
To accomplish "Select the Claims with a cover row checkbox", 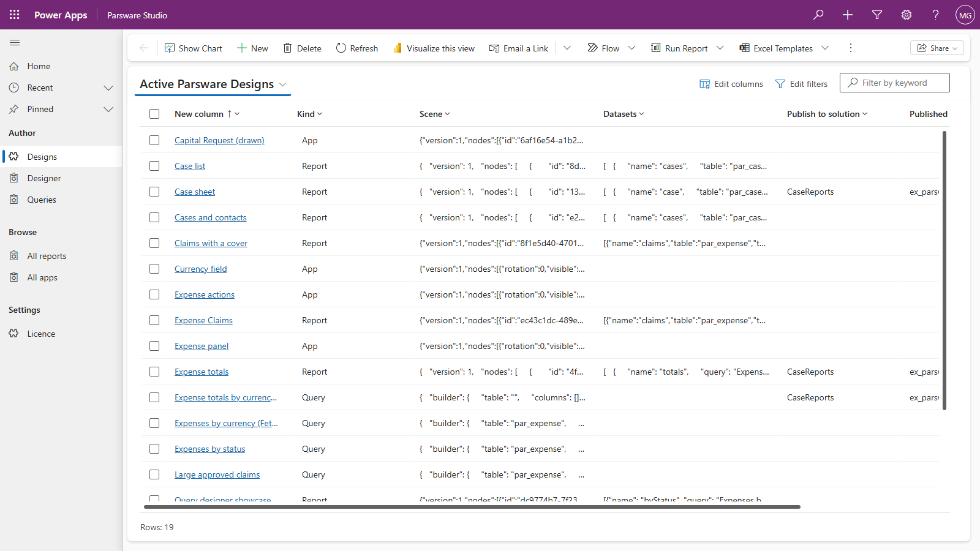I will click(x=154, y=243).
